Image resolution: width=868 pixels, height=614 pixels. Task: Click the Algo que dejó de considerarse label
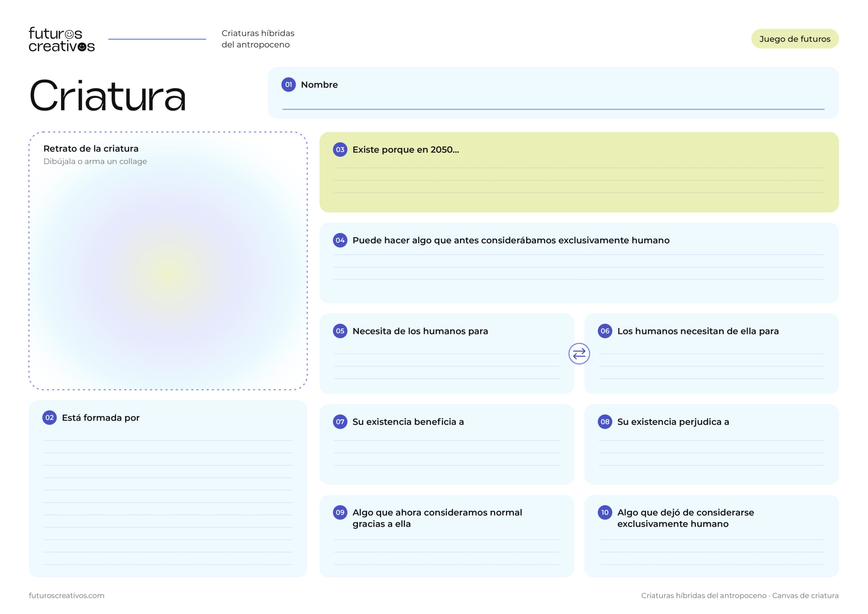[685, 518]
